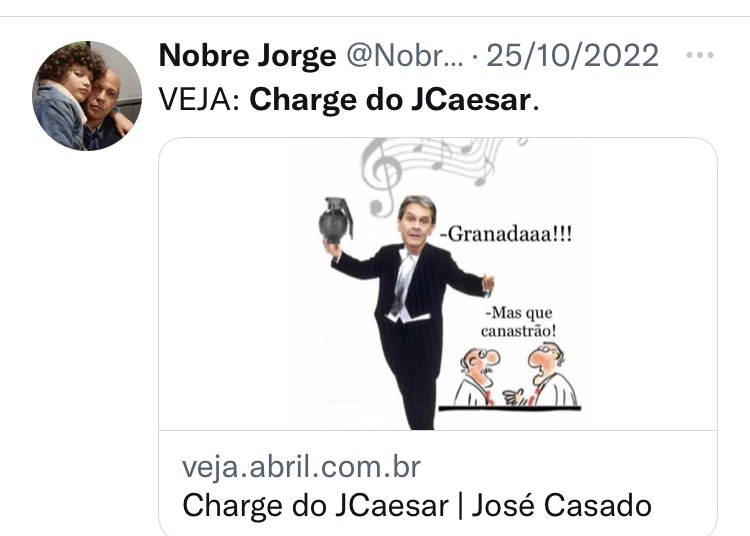Open the tweet's three-dot more options menu
This screenshot has height=536, width=750.
pyautogui.click(x=699, y=55)
